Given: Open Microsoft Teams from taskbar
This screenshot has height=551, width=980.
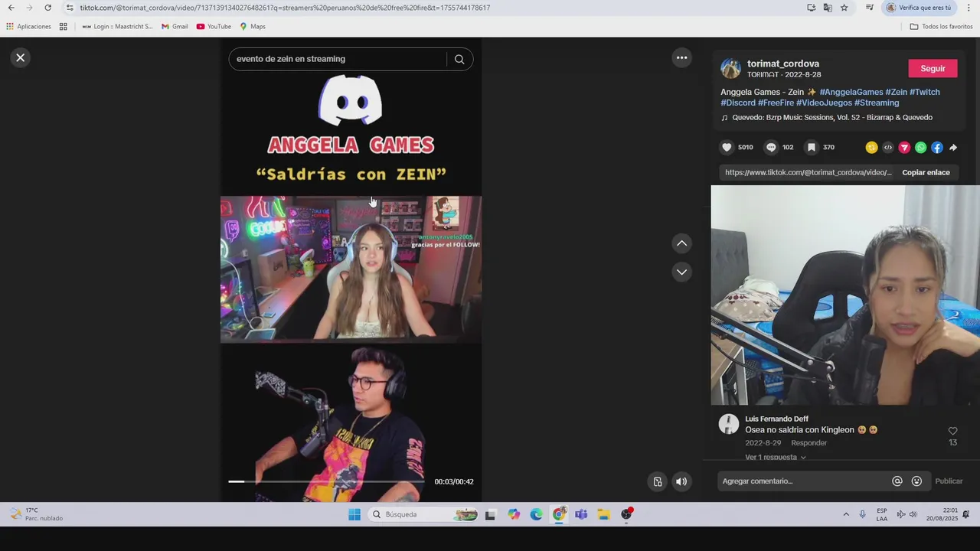Looking at the screenshot, I should 581,514.
